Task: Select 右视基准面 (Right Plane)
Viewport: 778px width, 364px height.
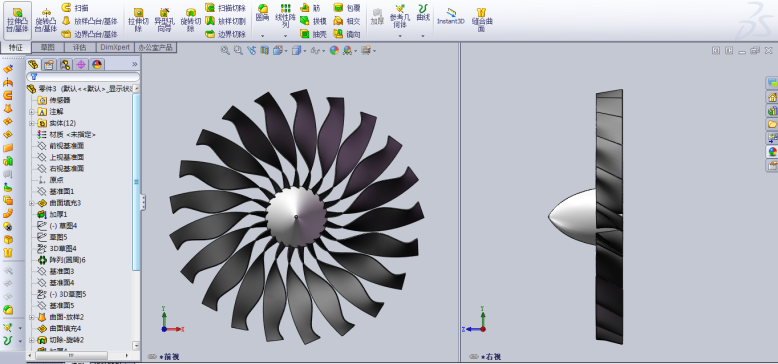Action: (61, 169)
